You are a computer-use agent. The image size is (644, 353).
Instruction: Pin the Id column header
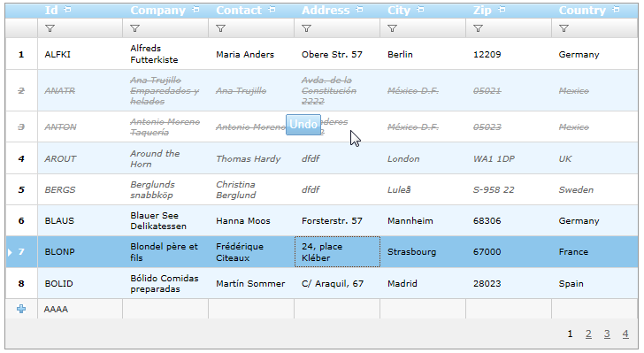point(68,9)
